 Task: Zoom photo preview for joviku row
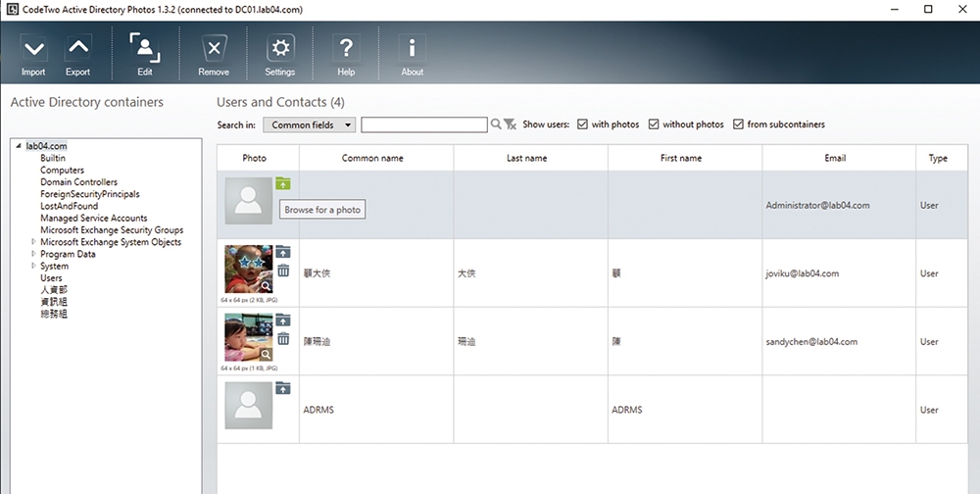click(266, 286)
